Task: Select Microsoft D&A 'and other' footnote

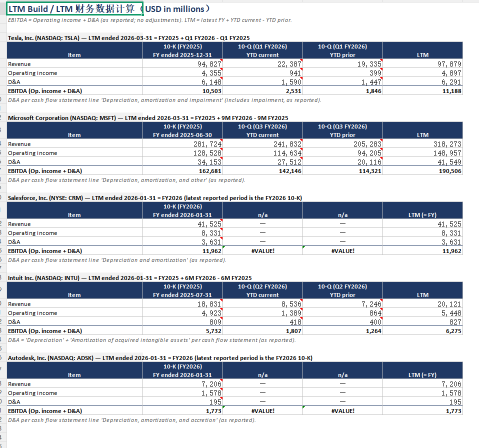Action: pyautogui.click(x=126, y=180)
